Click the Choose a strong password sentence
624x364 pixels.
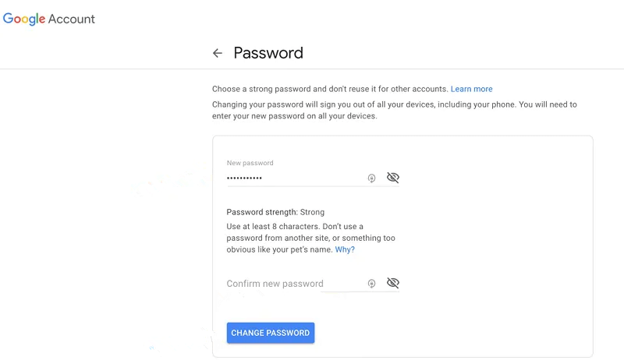[x=330, y=89]
